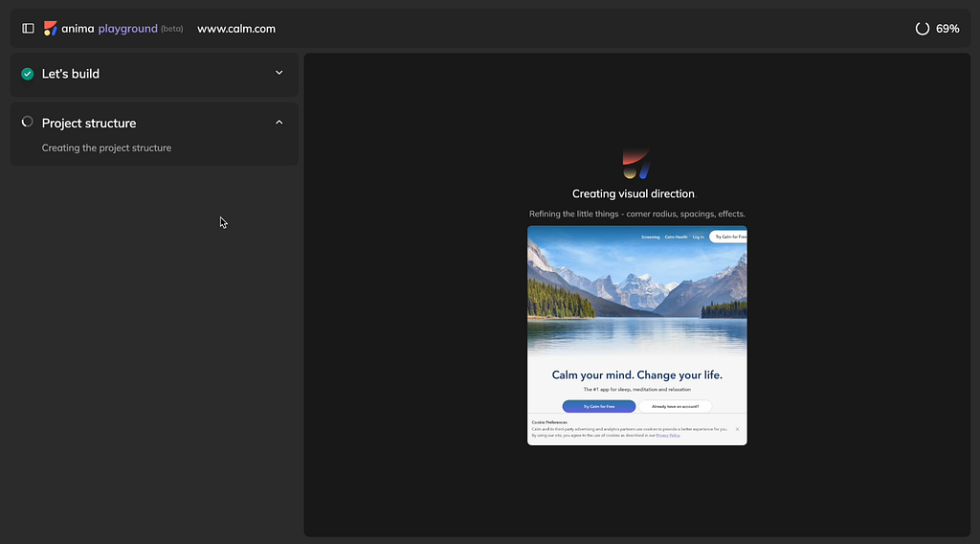
Task: Click the green checkmark beside Let's build
Action: 27,74
